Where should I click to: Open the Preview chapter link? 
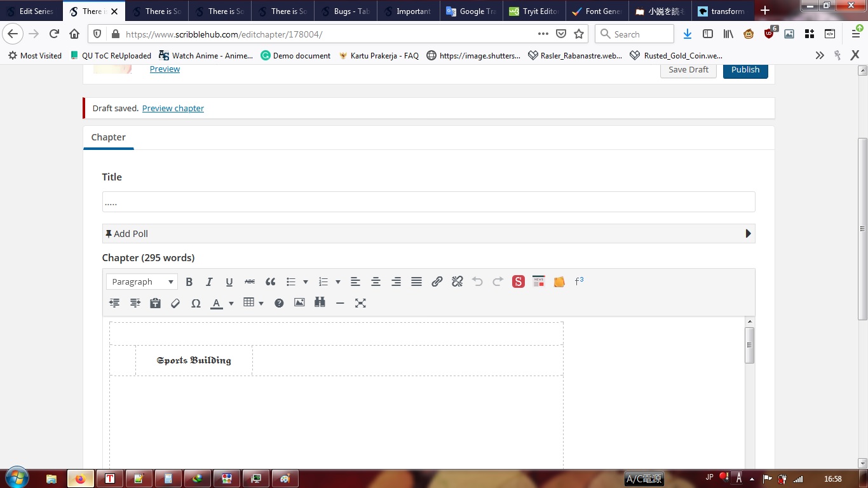click(173, 108)
